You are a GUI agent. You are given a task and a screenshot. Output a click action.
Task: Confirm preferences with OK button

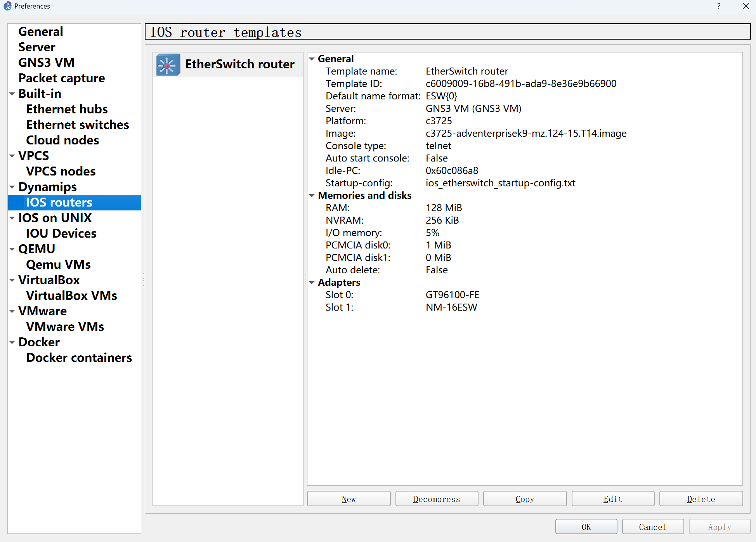(x=586, y=527)
